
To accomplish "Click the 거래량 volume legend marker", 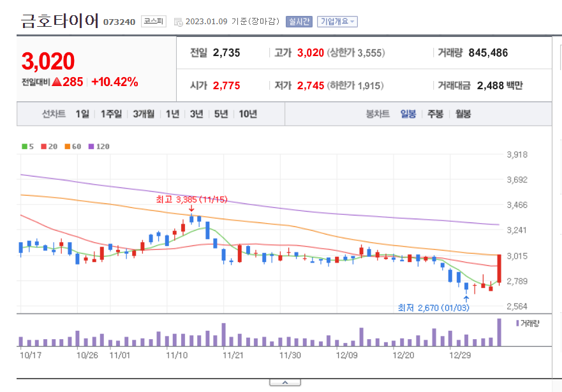I will 517,323.
